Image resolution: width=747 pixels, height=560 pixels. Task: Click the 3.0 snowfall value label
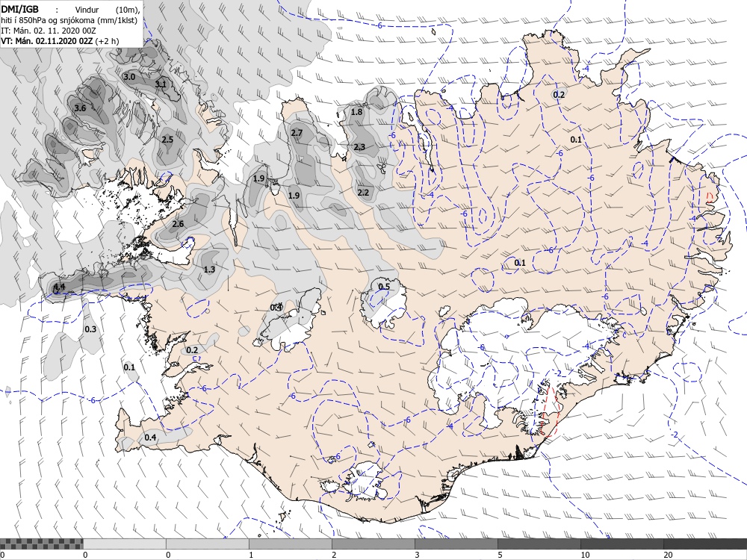pos(129,77)
